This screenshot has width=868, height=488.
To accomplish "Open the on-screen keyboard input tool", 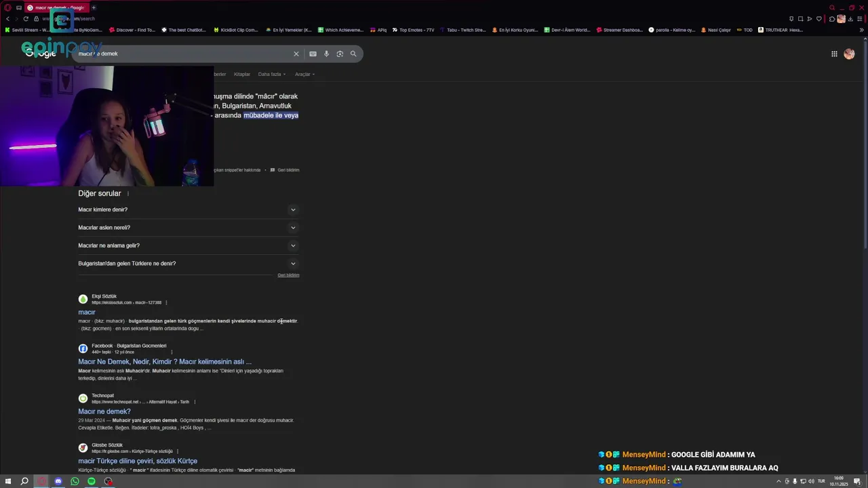I will coord(313,54).
